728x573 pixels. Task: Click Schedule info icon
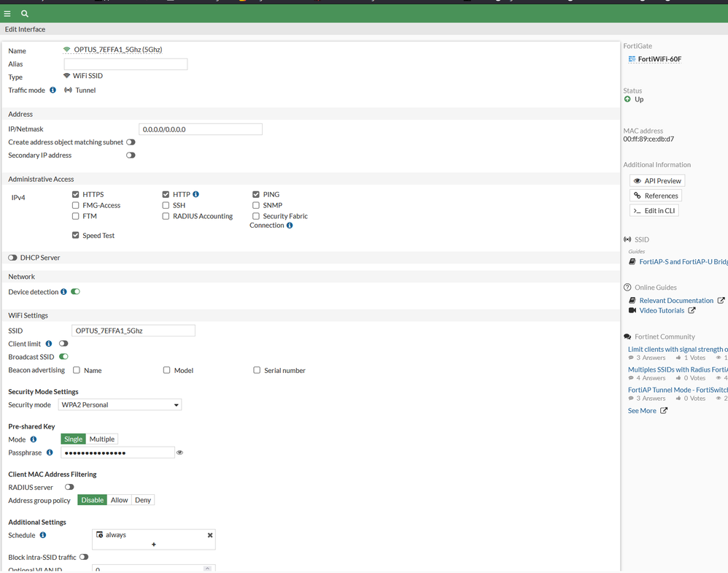pyautogui.click(x=43, y=535)
